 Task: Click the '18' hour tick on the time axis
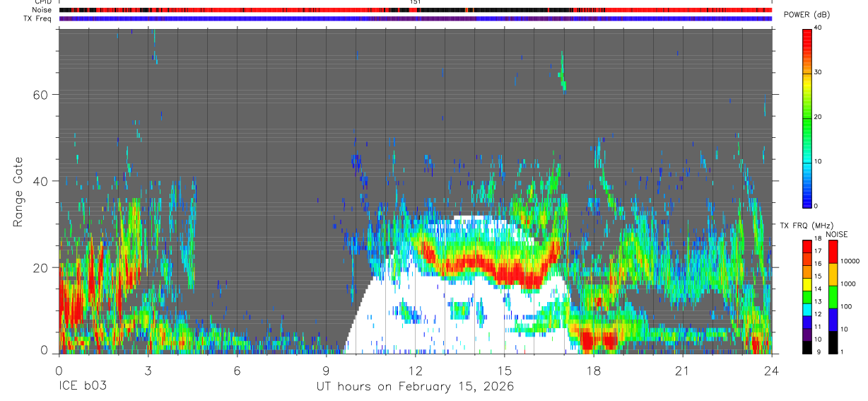[x=594, y=370]
